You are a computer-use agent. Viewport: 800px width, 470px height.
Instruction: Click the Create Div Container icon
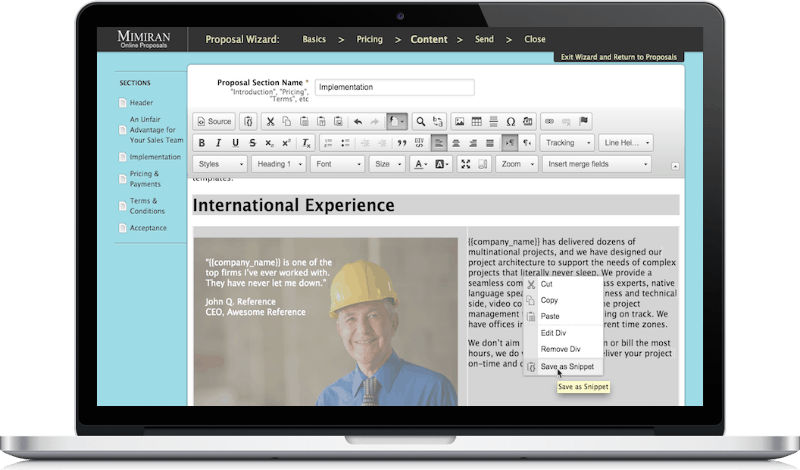click(419, 143)
